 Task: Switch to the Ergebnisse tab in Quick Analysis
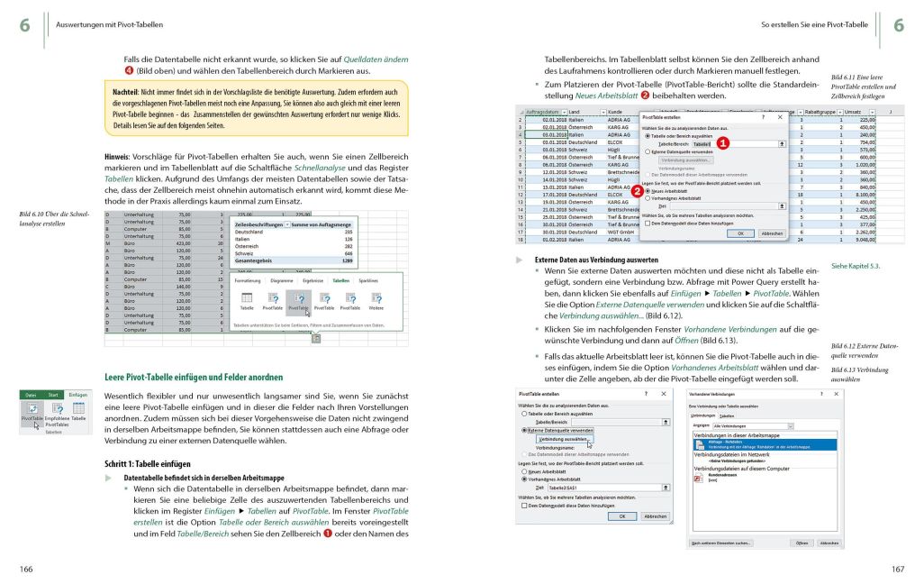[313, 281]
